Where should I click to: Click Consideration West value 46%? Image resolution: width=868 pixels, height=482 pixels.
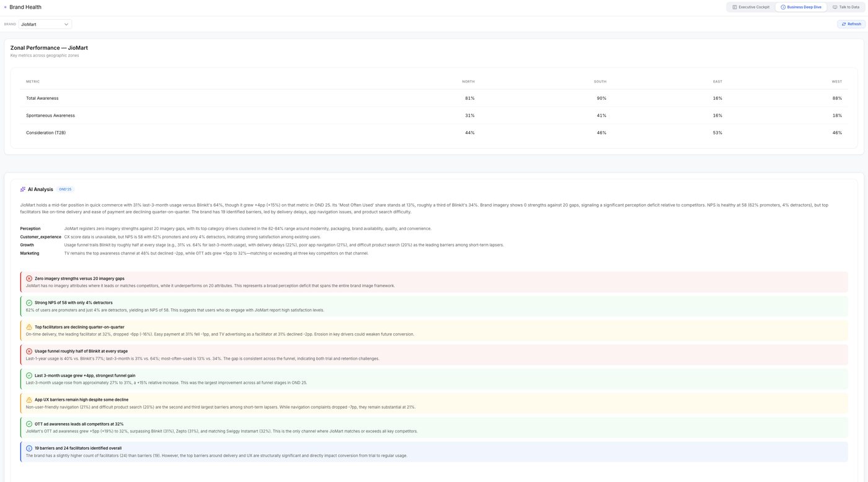click(x=837, y=133)
